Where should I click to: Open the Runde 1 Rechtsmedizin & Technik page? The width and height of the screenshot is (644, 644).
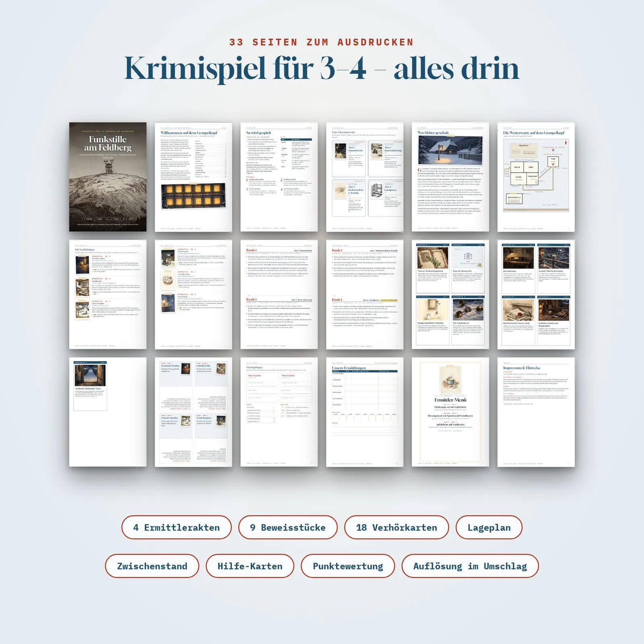point(365,295)
